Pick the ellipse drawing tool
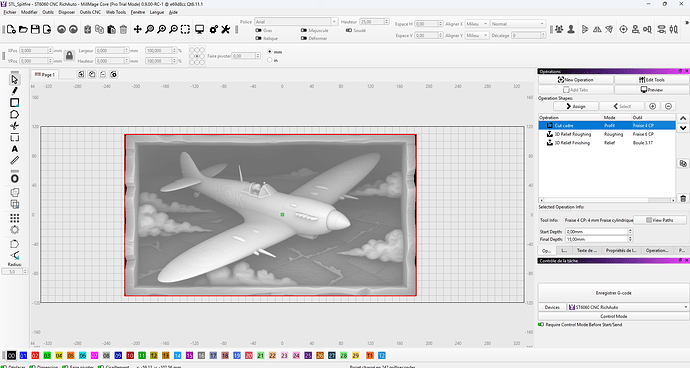 15,179
